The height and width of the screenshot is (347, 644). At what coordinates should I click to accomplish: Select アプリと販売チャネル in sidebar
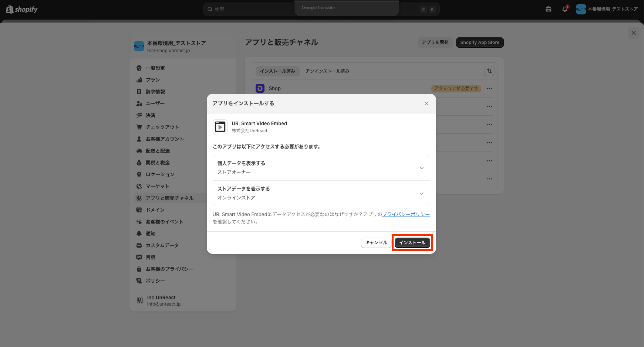[x=183, y=198]
